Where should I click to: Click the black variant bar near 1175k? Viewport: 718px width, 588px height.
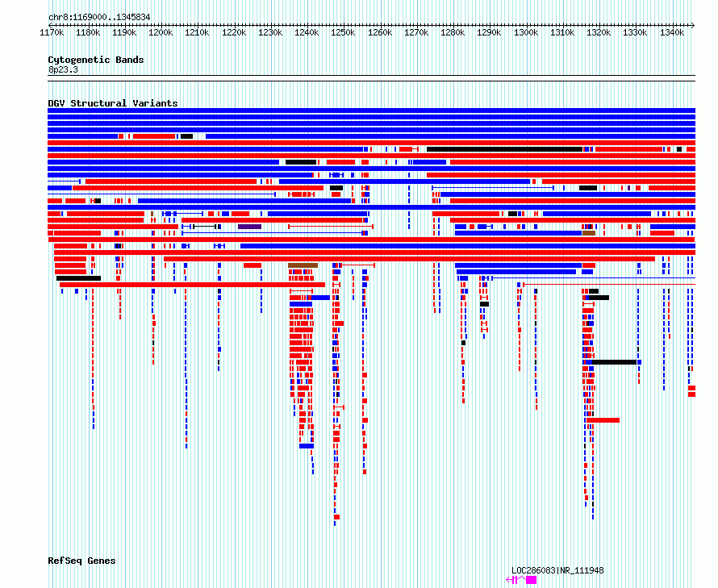(78, 278)
